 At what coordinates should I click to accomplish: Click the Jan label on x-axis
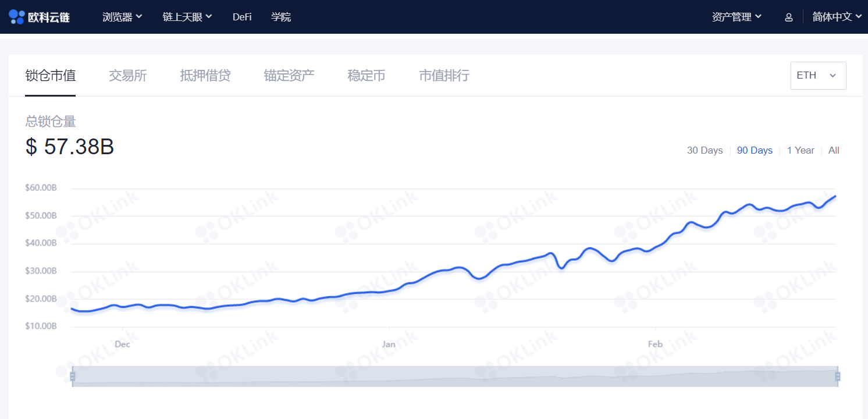click(x=389, y=344)
